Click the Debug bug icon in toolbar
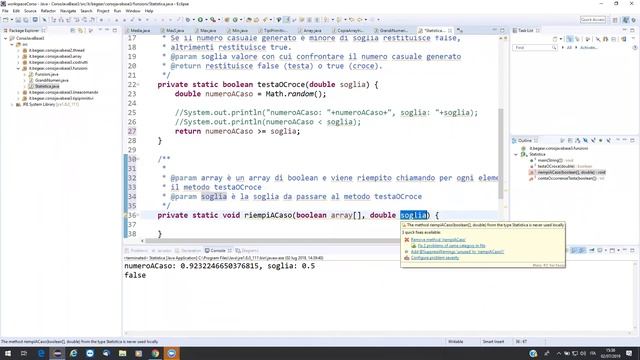640x360 pixels. (188, 20)
